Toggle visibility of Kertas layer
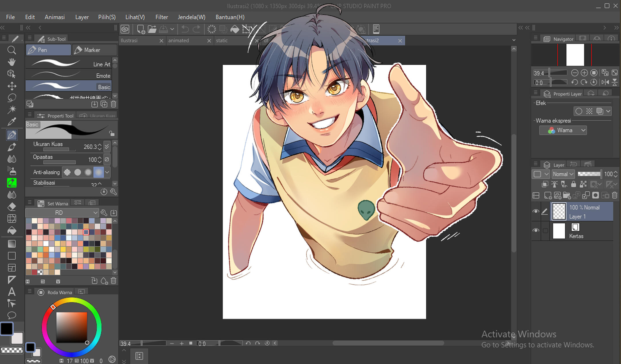The height and width of the screenshot is (364, 621). 536,231
